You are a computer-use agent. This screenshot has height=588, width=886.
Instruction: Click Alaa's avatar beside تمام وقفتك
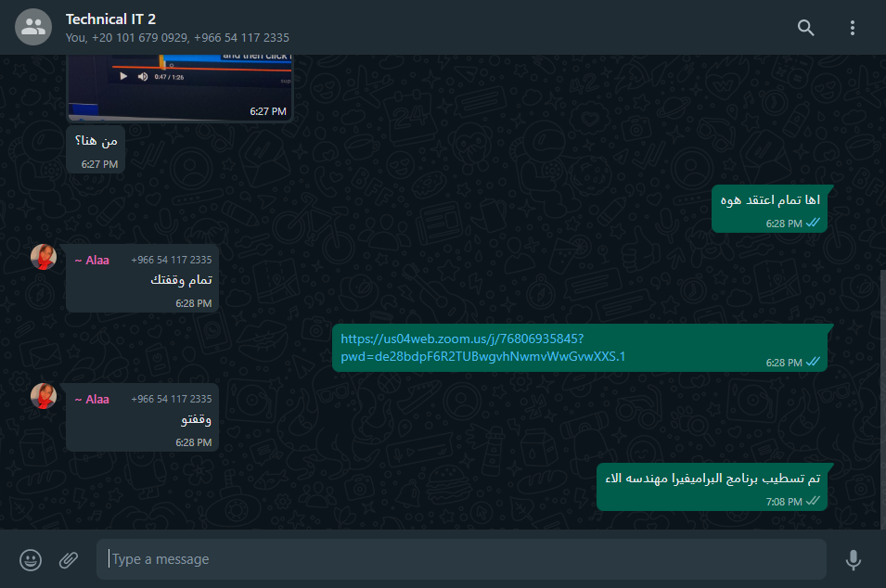coord(44,257)
